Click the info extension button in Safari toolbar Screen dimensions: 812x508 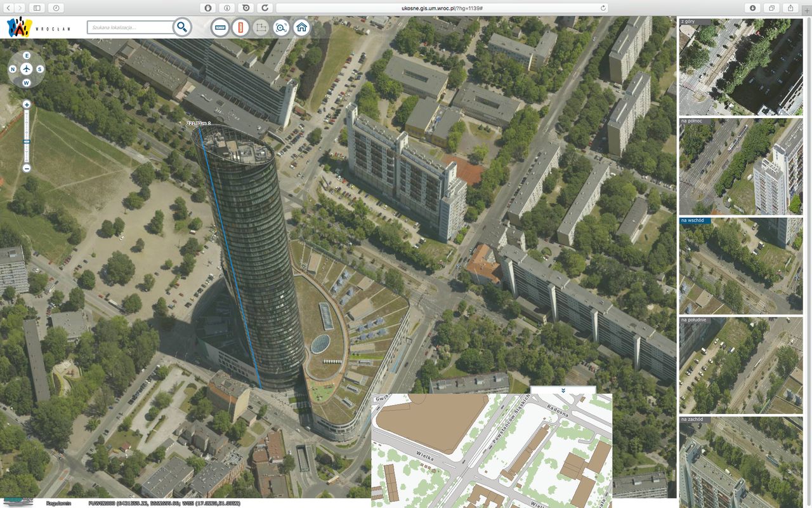pyautogui.click(x=227, y=8)
